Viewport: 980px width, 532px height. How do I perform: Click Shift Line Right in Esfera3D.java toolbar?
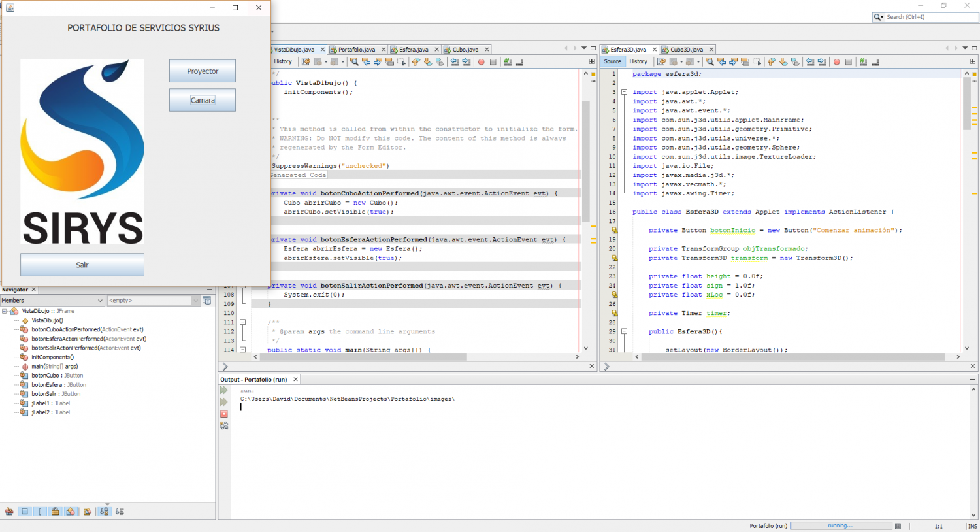[x=822, y=61]
